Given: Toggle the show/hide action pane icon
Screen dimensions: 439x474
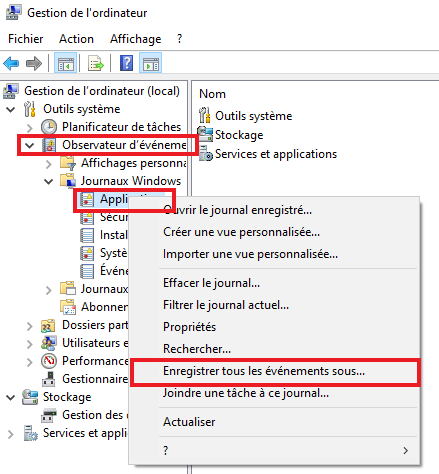Looking at the screenshot, I should (x=151, y=63).
